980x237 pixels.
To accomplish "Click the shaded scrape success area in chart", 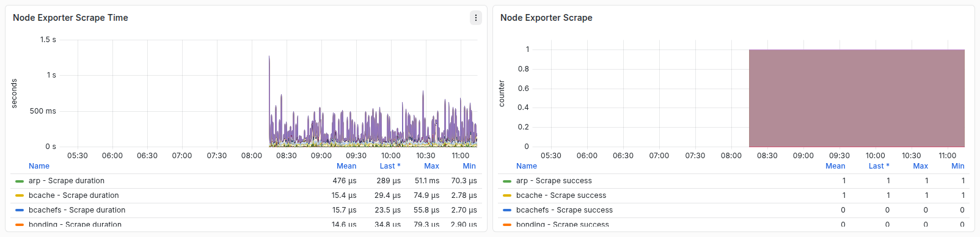I will point(857,98).
